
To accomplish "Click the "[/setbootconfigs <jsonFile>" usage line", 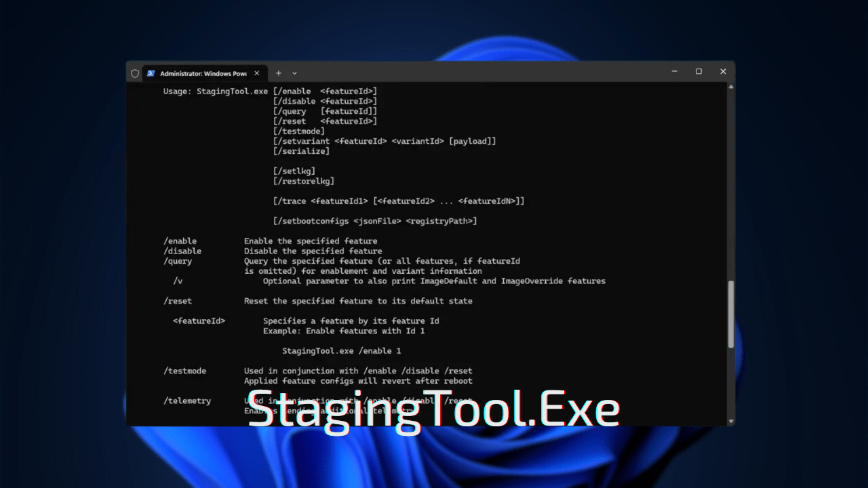I will point(375,221).
